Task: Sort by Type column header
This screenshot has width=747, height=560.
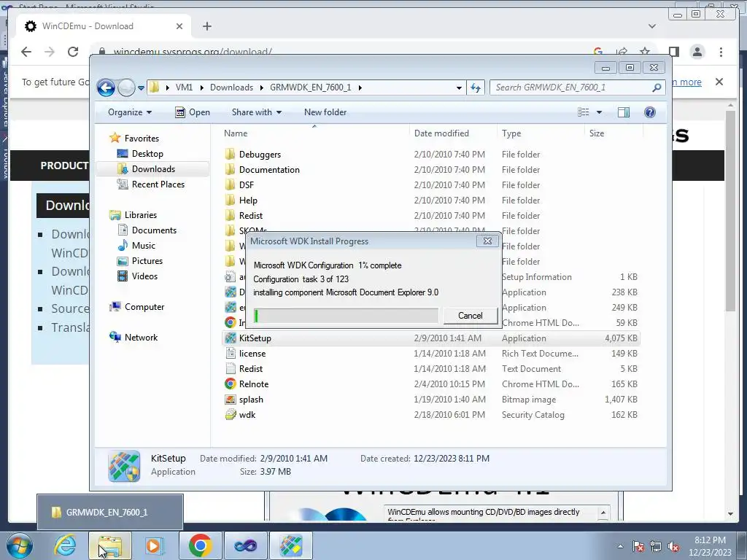Action: click(x=511, y=134)
